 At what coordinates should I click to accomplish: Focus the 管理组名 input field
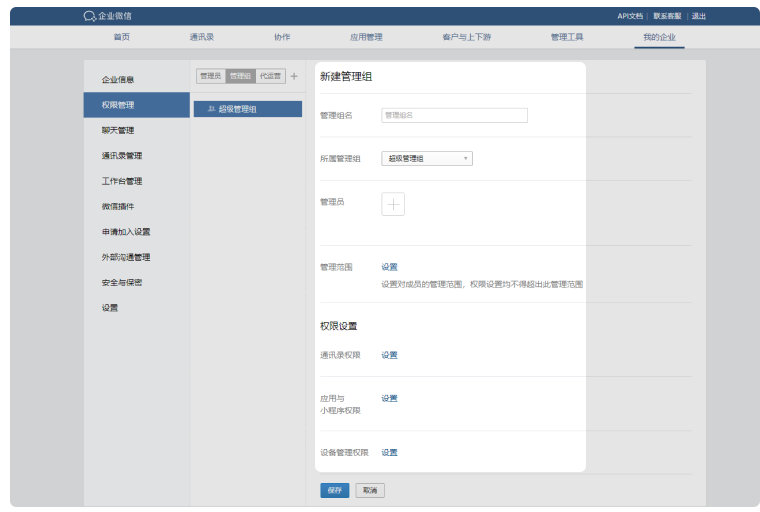tap(454, 115)
